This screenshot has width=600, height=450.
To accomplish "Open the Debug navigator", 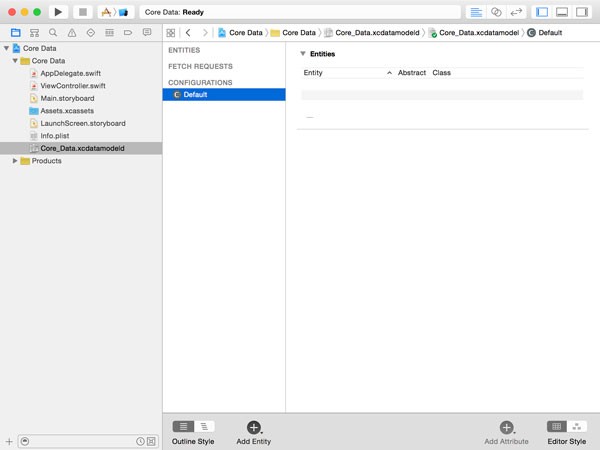I will [109, 33].
